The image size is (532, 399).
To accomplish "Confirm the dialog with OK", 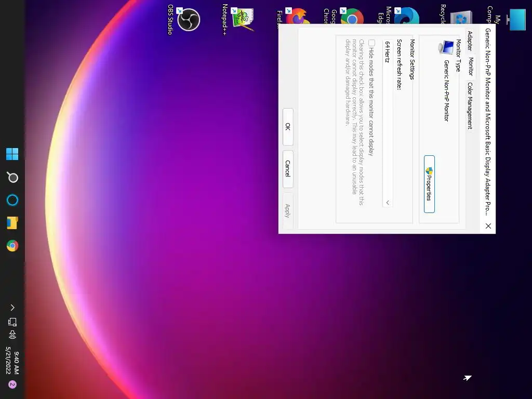I will 288,127.
